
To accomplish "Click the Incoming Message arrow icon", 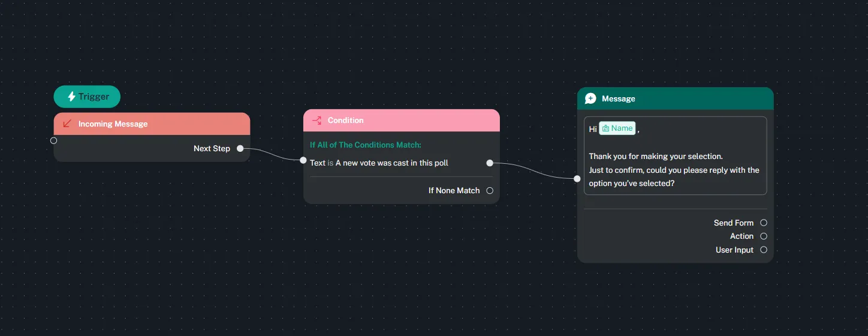I will (x=67, y=124).
